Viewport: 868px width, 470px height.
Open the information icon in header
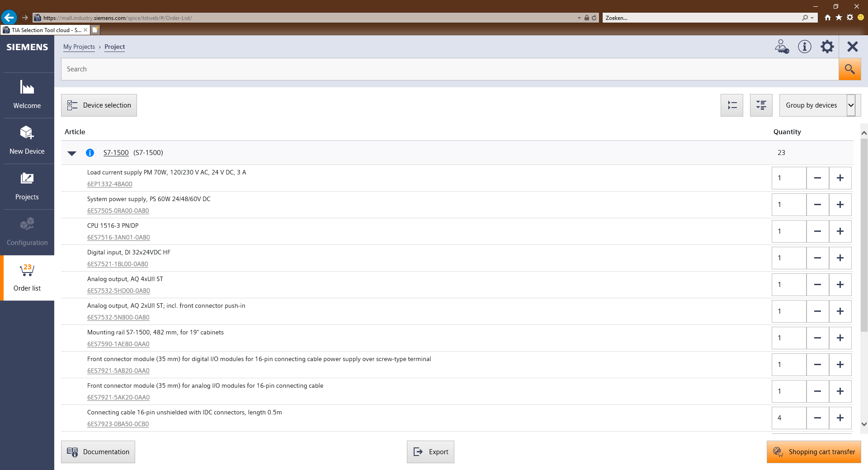[805, 47]
